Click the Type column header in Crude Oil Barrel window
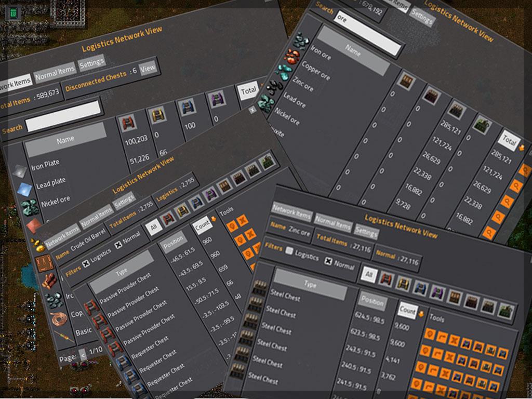 click(x=122, y=271)
